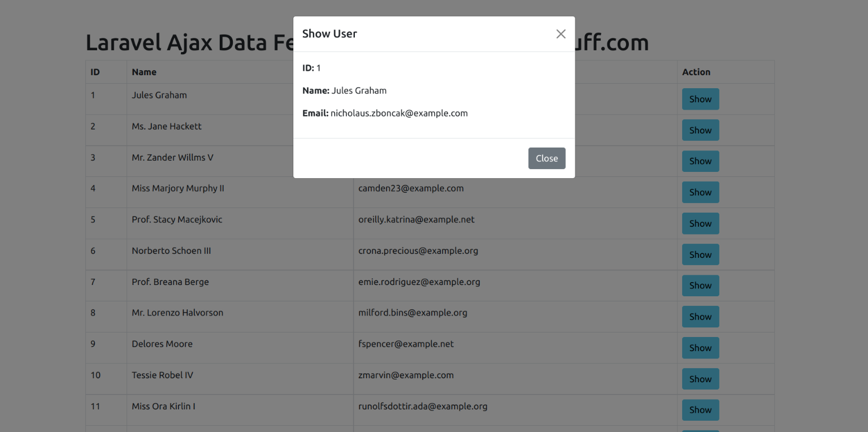
Task: Select the fspencer@example.net email cell
Action: 406,344
